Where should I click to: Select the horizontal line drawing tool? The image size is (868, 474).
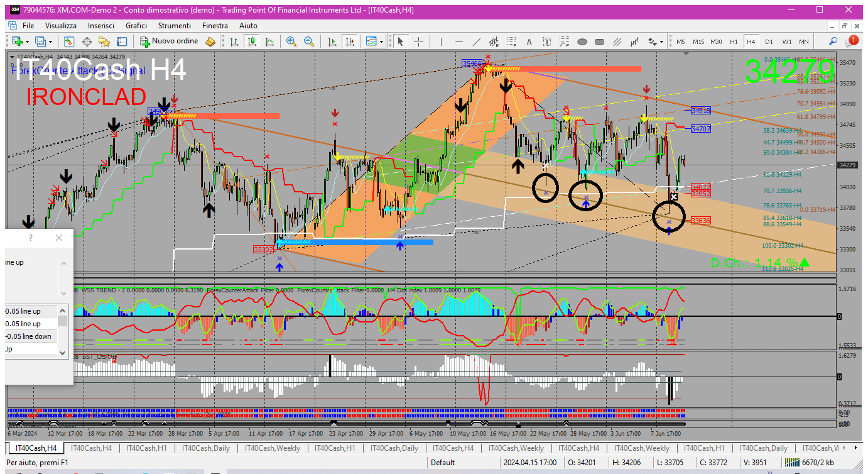tap(459, 41)
